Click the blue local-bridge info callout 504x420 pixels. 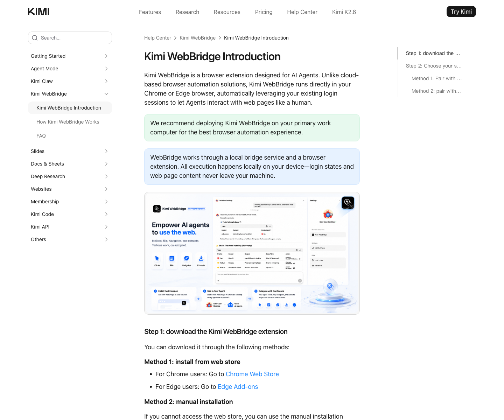(x=252, y=167)
